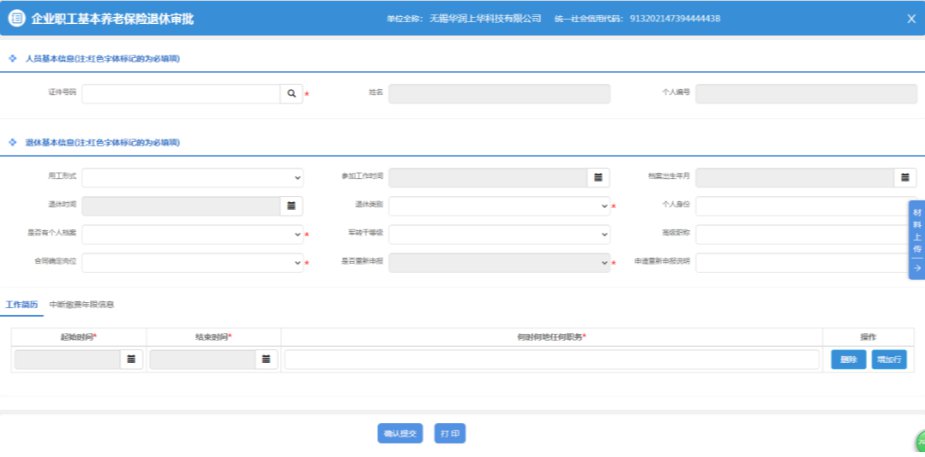This screenshot has height=457, width=925.
Task: Click the 材料上传 side panel arrow
Action: [917, 268]
